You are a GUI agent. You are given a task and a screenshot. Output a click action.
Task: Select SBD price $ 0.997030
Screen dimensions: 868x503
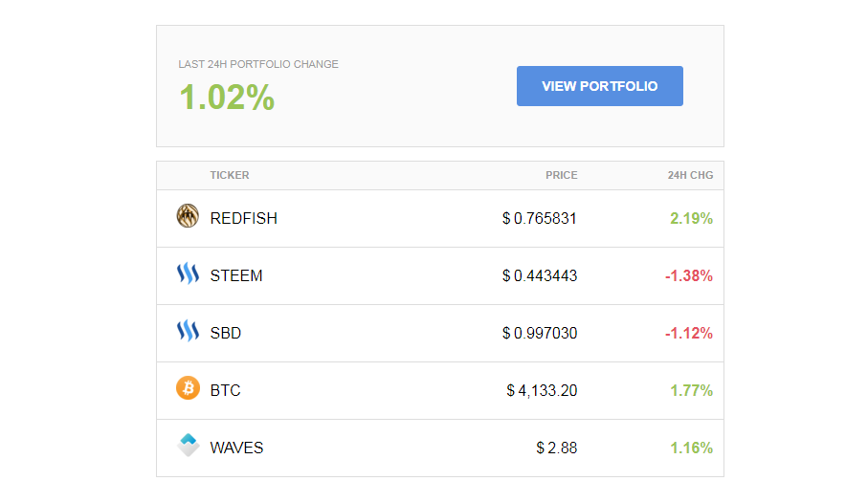click(x=539, y=333)
